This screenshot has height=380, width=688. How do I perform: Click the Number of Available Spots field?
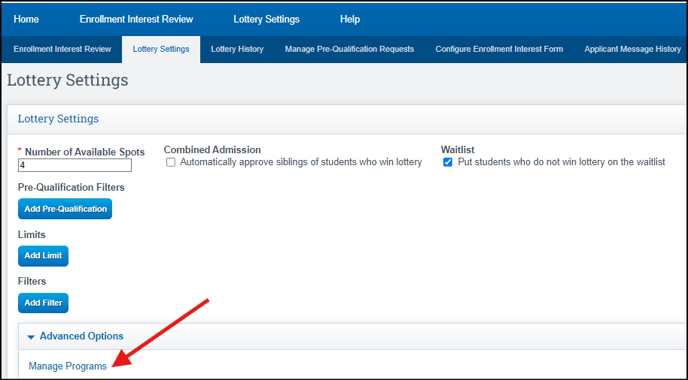pos(75,165)
